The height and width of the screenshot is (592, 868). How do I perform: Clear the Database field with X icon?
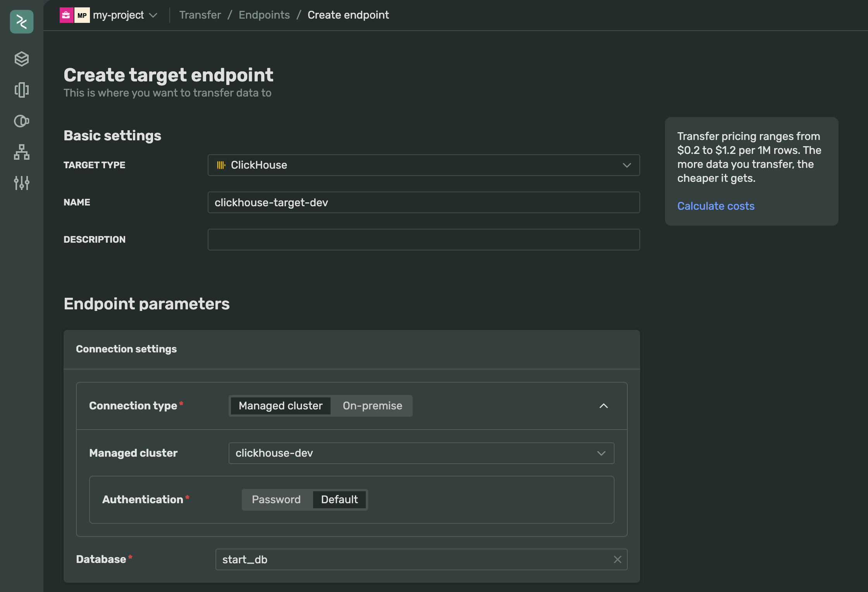point(618,559)
